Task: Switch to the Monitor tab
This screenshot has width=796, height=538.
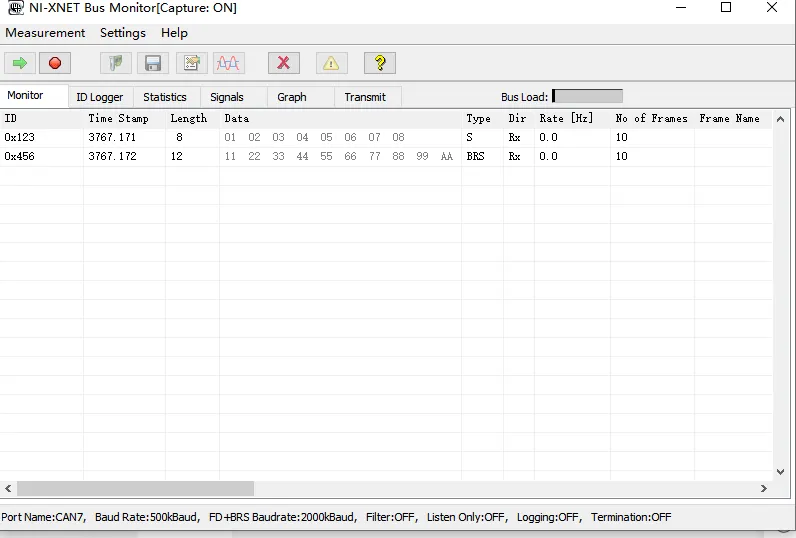Action: [x=34, y=95]
